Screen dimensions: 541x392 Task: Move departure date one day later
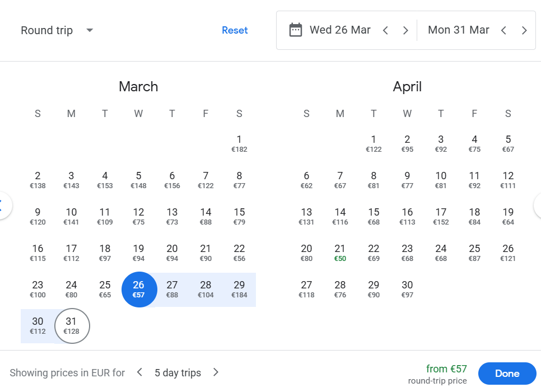tap(405, 31)
